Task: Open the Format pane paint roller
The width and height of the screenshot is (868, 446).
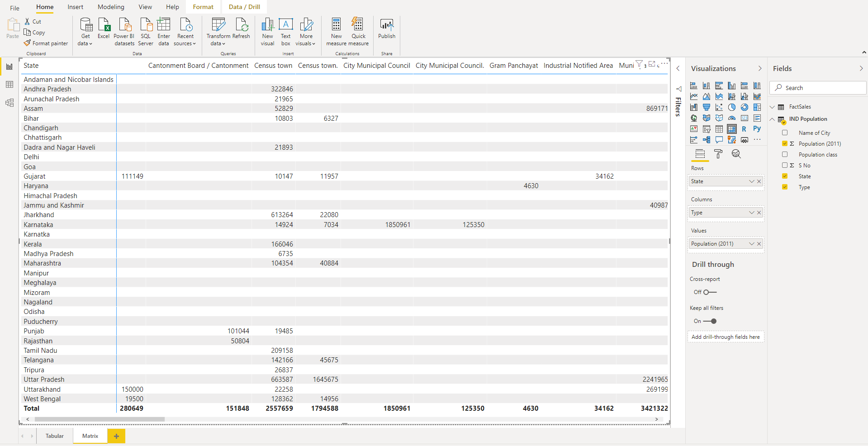Action: coord(718,154)
